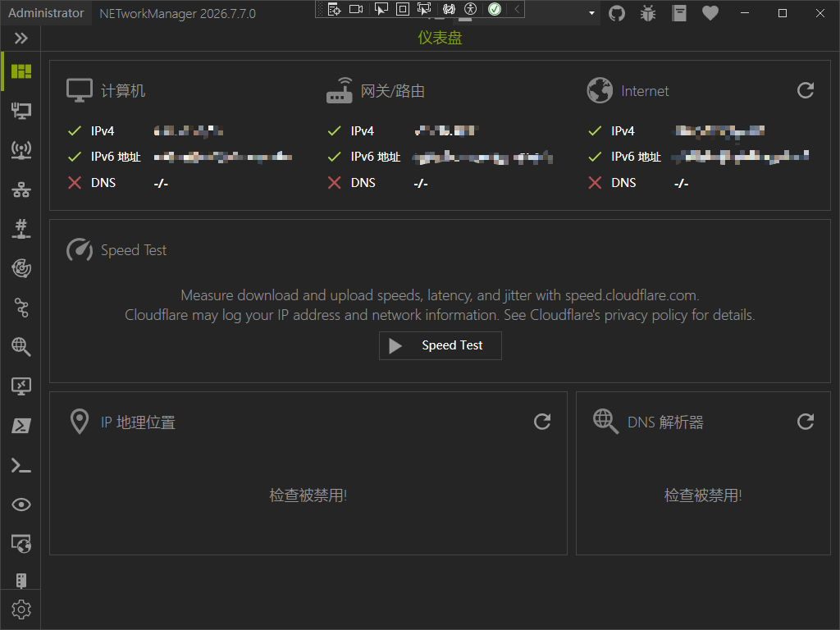Click the IPv6 地址 label under Internet
Screen dimensions: 840x630
[x=636, y=157]
